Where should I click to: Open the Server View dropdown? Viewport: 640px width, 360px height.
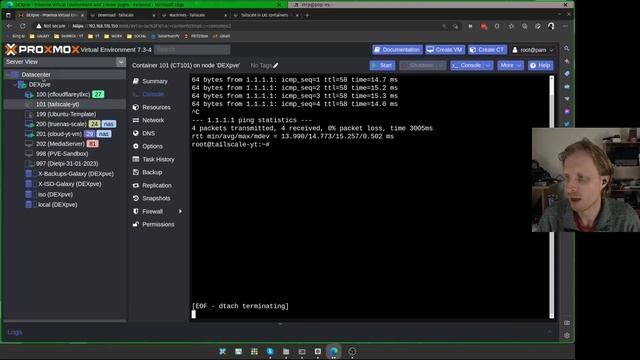121,62
